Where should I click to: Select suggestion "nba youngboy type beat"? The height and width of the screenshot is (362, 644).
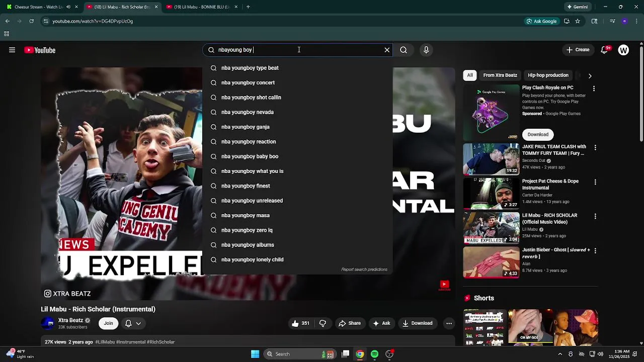click(x=297, y=68)
